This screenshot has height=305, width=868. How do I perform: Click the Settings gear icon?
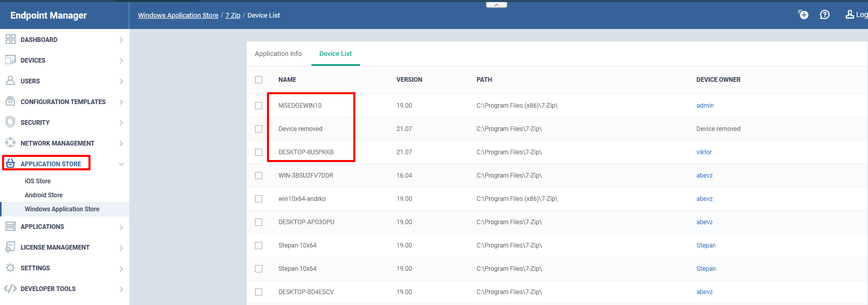pos(10,268)
